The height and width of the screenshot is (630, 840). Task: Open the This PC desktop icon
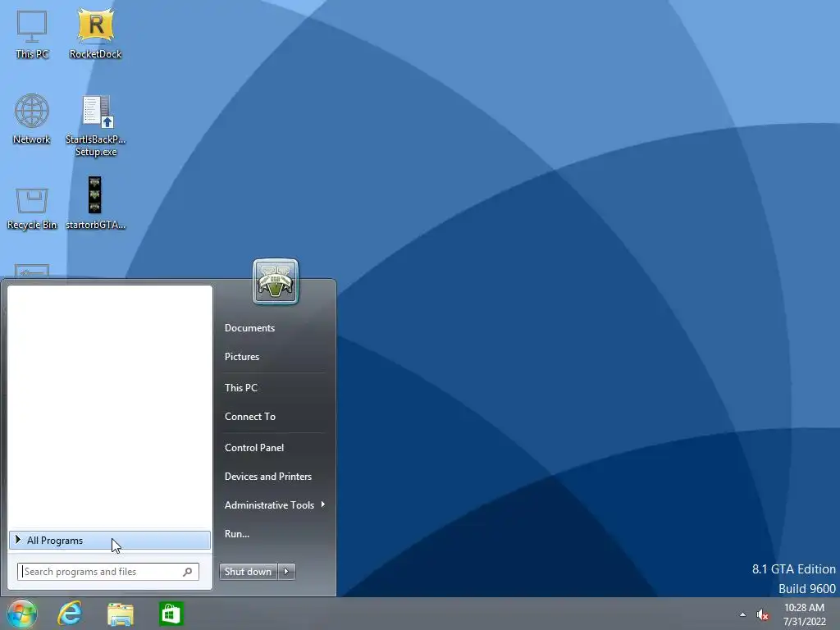point(32,34)
